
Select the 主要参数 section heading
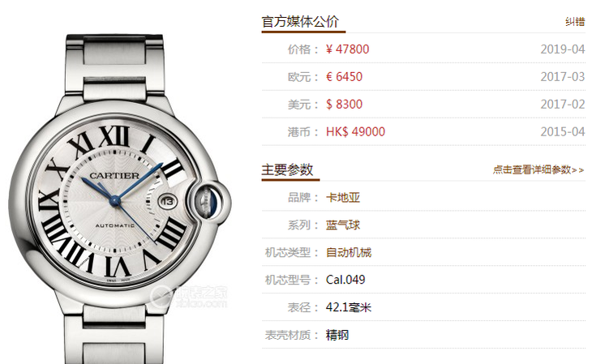coord(287,170)
